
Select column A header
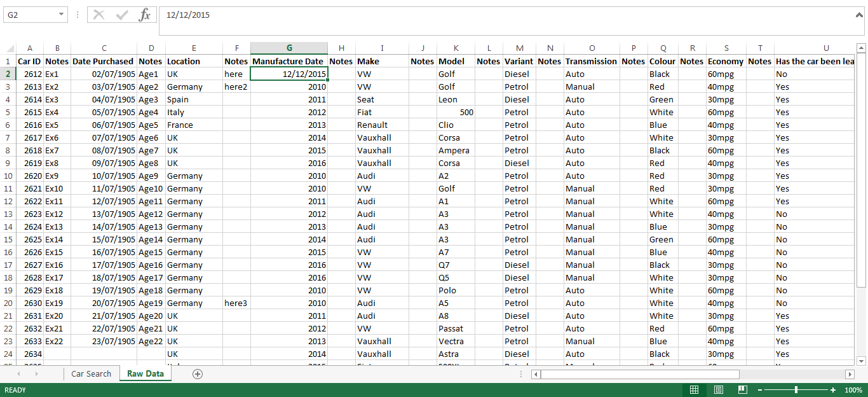point(30,48)
